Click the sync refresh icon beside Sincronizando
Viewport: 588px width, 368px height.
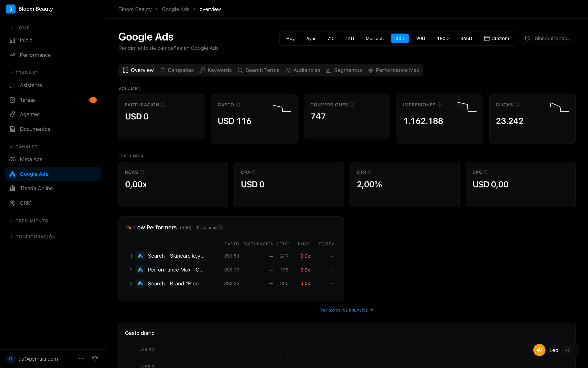coord(527,38)
